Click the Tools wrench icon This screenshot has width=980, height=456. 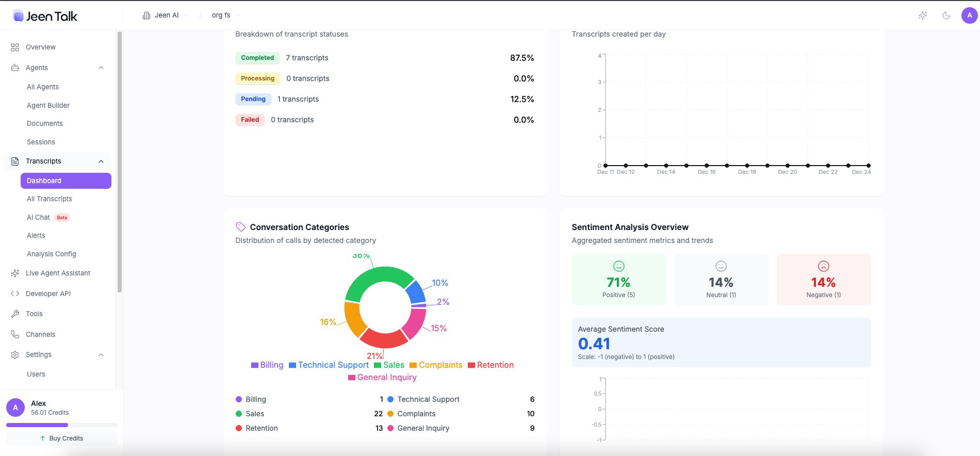click(15, 314)
